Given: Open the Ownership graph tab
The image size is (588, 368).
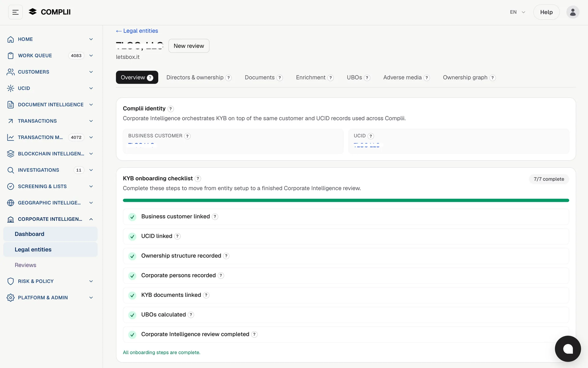Looking at the screenshot, I should tap(469, 77).
